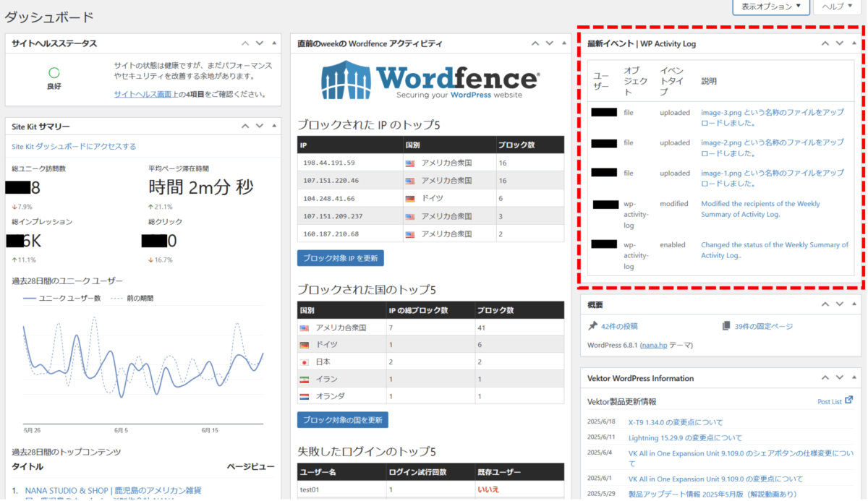
Task: Move Site Kit サマリー widget down
Action: coord(259,126)
